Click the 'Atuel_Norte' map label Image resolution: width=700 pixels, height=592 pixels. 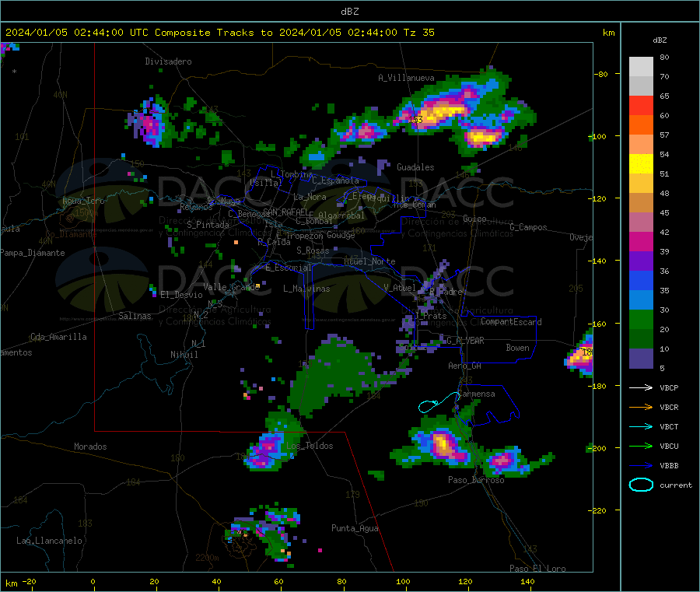pyautogui.click(x=369, y=261)
